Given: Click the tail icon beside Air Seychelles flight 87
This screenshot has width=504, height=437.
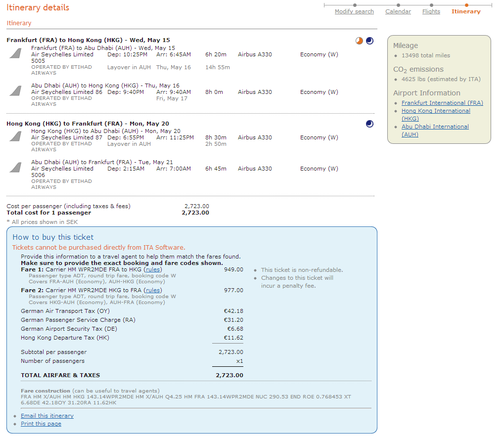Looking at the screenshot, I should pos(16,136).
